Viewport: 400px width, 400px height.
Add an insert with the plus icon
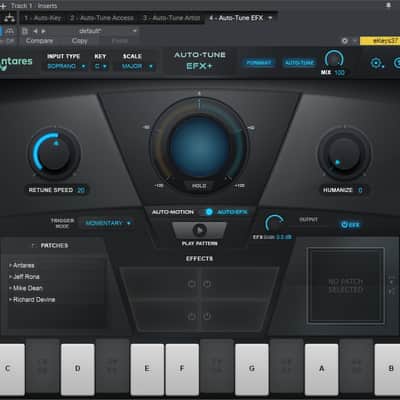click(3, 6)
